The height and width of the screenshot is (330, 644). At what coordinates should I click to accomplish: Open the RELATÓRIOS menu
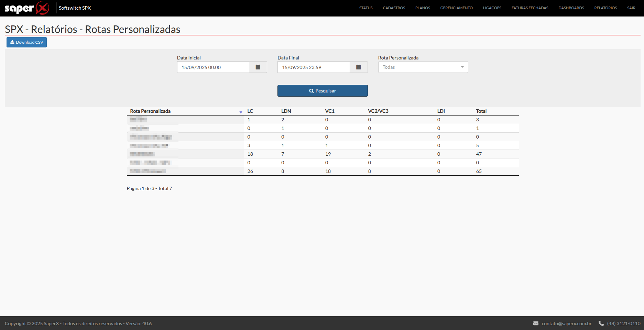coord(605,8)
